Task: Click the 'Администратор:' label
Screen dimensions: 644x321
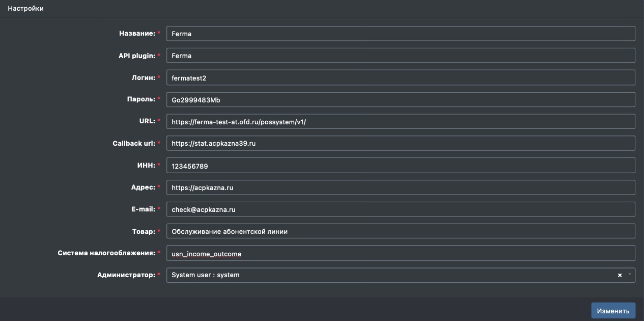Action: [126, 275]
